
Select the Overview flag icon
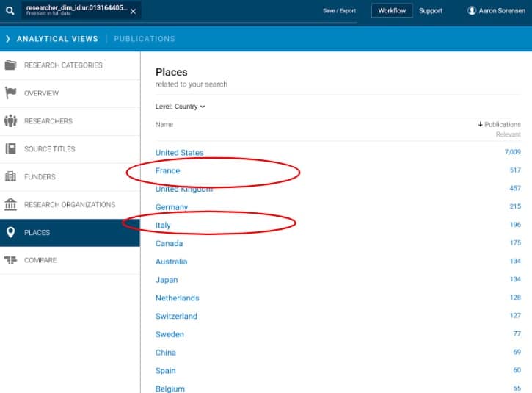11,93
